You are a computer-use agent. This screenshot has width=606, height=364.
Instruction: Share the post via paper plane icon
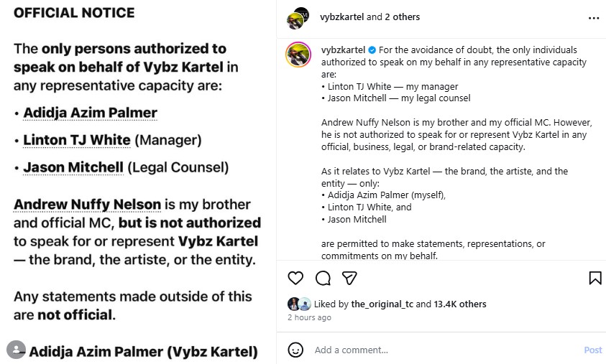(349, 278)
